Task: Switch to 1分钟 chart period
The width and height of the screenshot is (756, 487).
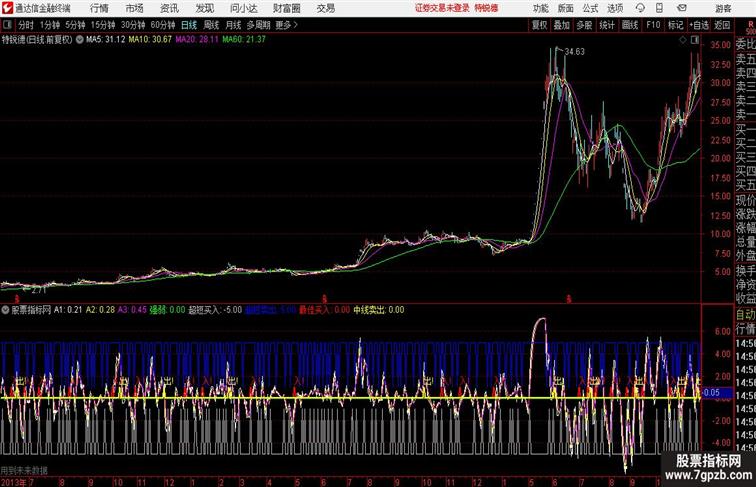Action: pyautogui.click(x=50, y=25)
